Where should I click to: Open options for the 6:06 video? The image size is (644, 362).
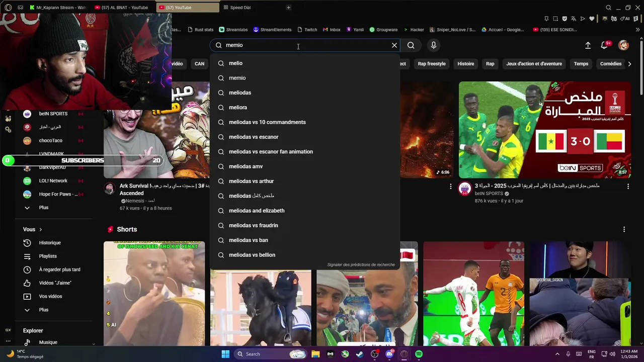tap(450, 187)
